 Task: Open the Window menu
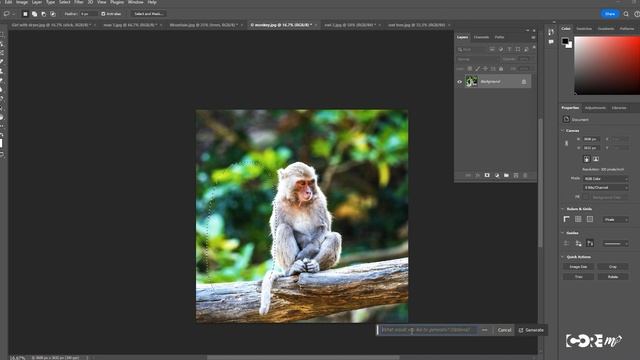tap(136, 2)
